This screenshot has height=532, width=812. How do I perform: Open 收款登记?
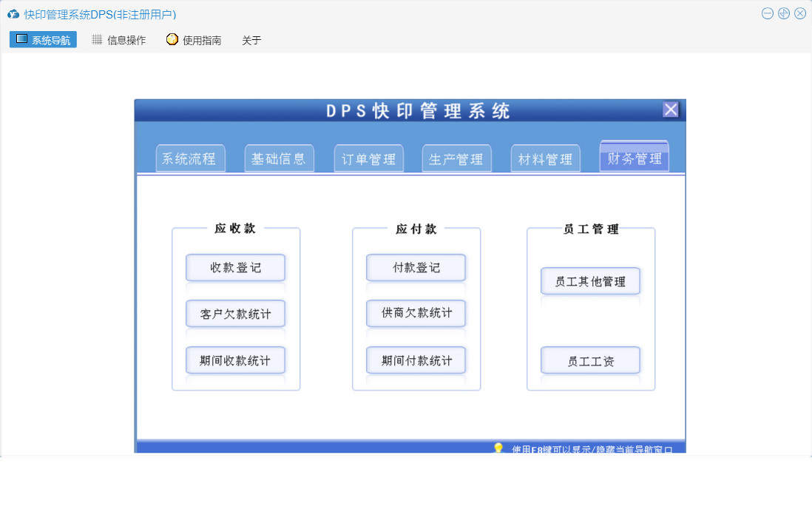236,267
